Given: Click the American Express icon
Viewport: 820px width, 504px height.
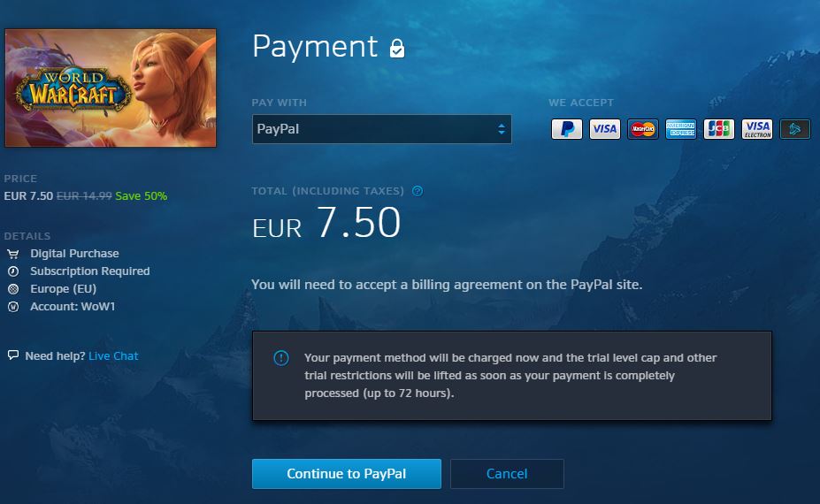Looking at the screenshot, I should [x=681, y=128].
